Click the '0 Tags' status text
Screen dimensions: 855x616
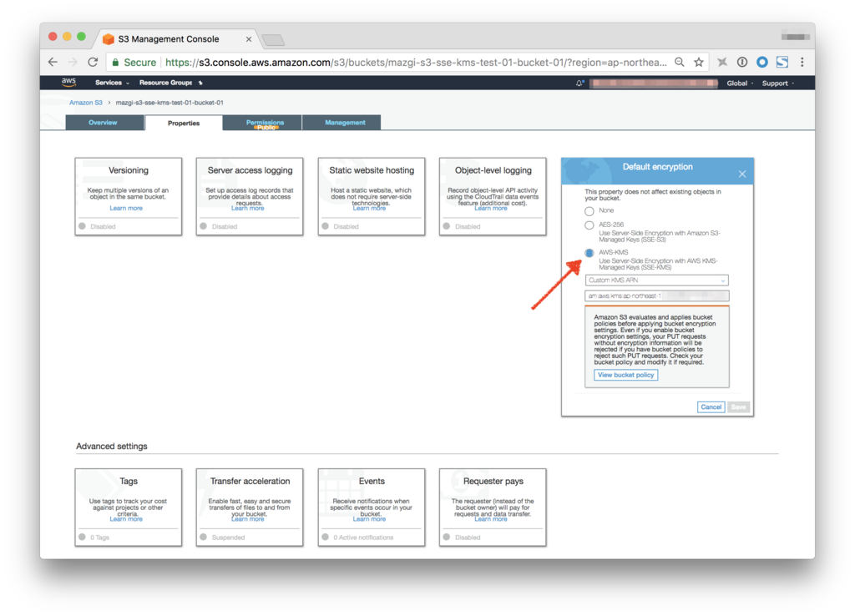[100, 538]
